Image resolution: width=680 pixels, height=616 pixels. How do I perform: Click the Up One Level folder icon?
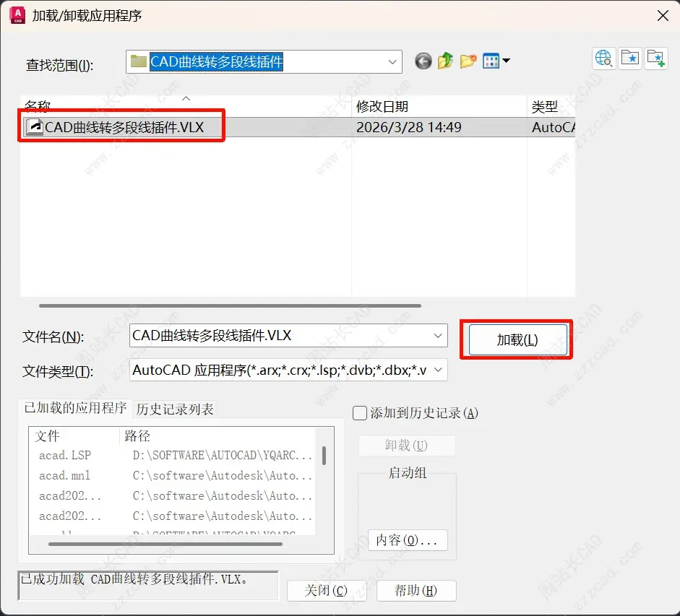[x=445, y=61]
